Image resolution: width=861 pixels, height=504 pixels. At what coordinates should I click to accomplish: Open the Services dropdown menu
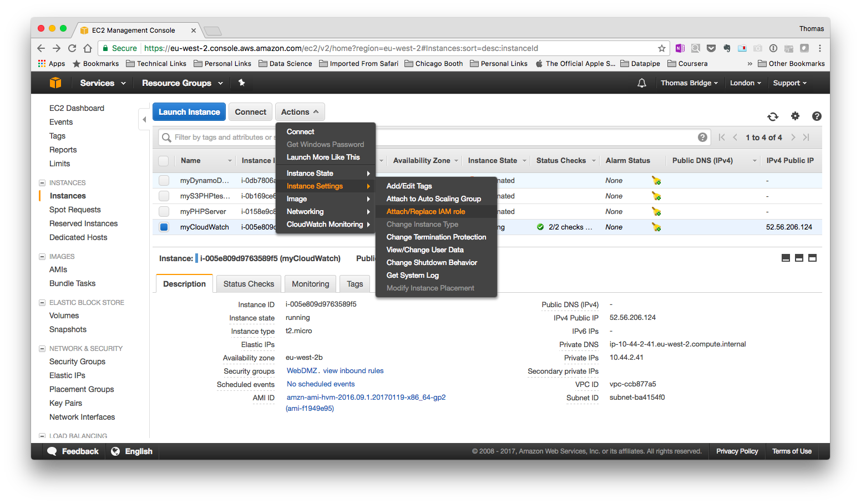tap(103, 83)
